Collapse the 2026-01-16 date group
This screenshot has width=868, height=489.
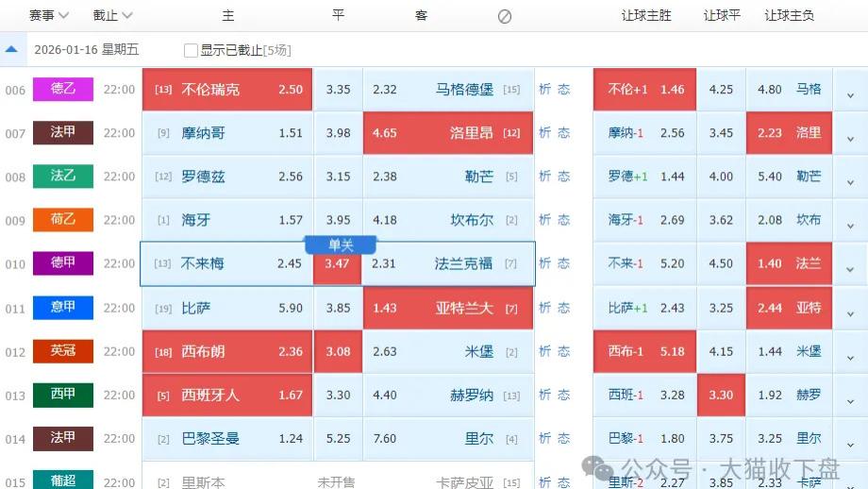click(x=11, y=49)
